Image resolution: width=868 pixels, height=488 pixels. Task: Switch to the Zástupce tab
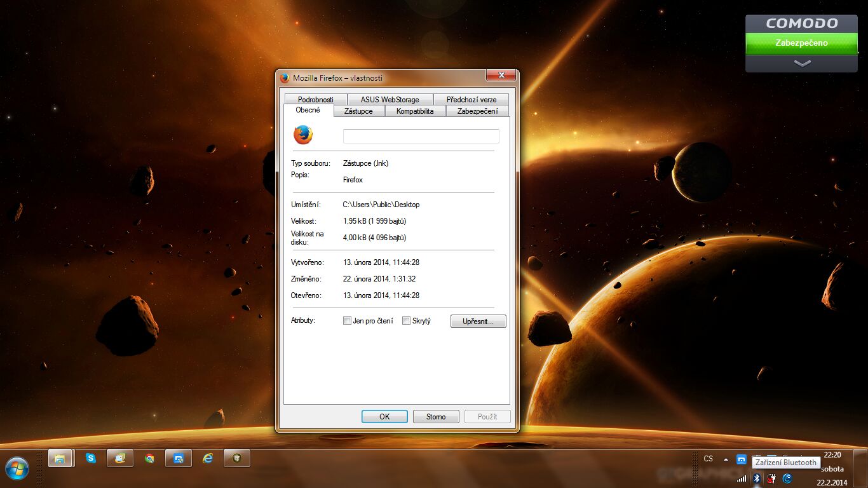pyautogui.click(x=358, y=111)
